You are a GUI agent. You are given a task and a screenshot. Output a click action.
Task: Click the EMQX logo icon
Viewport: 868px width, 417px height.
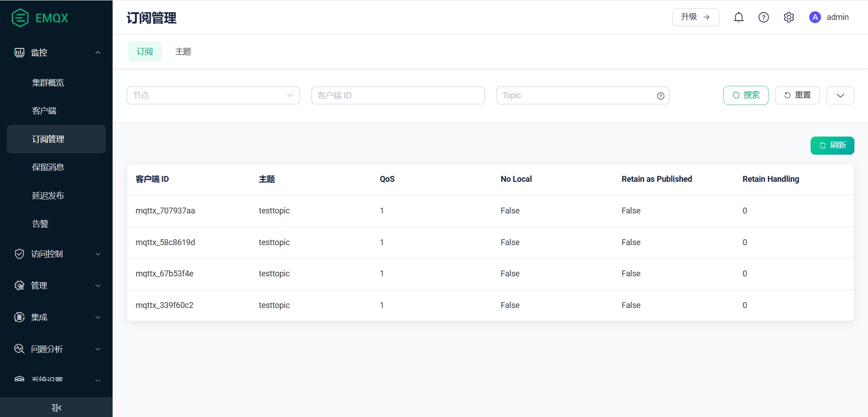pyautogui.click(x=20, y=18)
